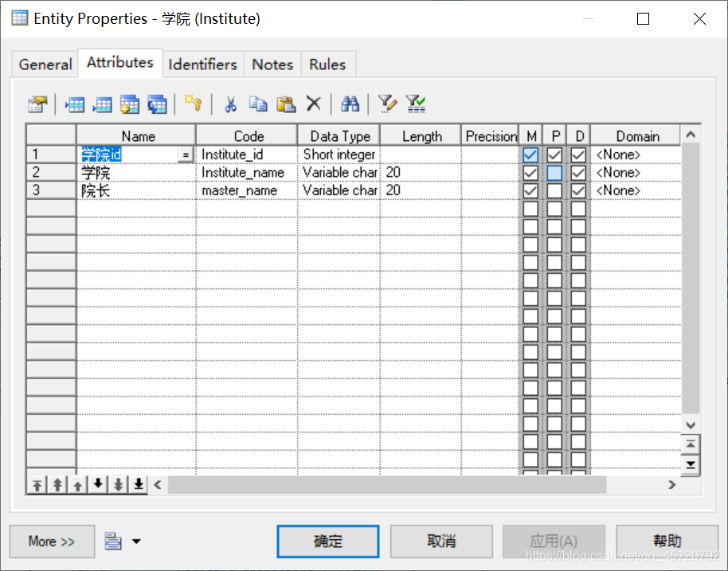Screen dimensions: 728x571
Task: Click the Reuse Data Items icon
Action: click(x=158, y=104)
